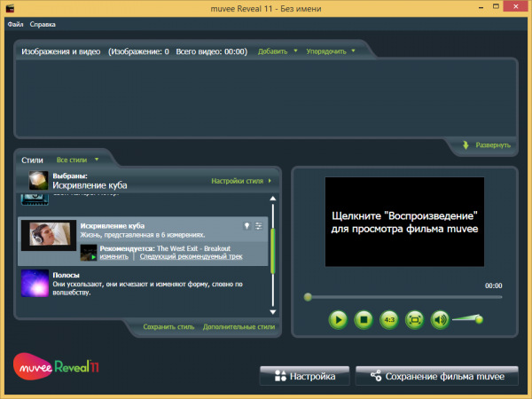The width and height of the screenshot is (532, 399).
Task: Switch preview to fullscreen mode icon
Action: coord(415,319)
